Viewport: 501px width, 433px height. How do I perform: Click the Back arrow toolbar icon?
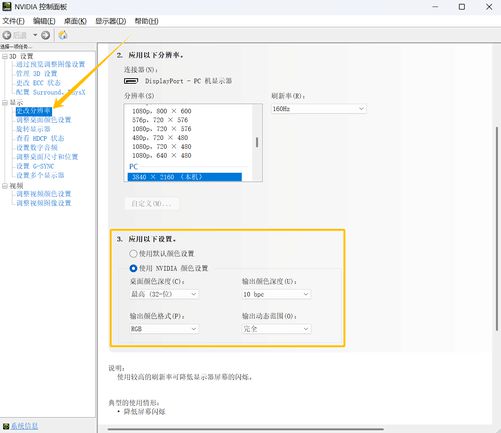pyautogui.click(x=7, y=35)
